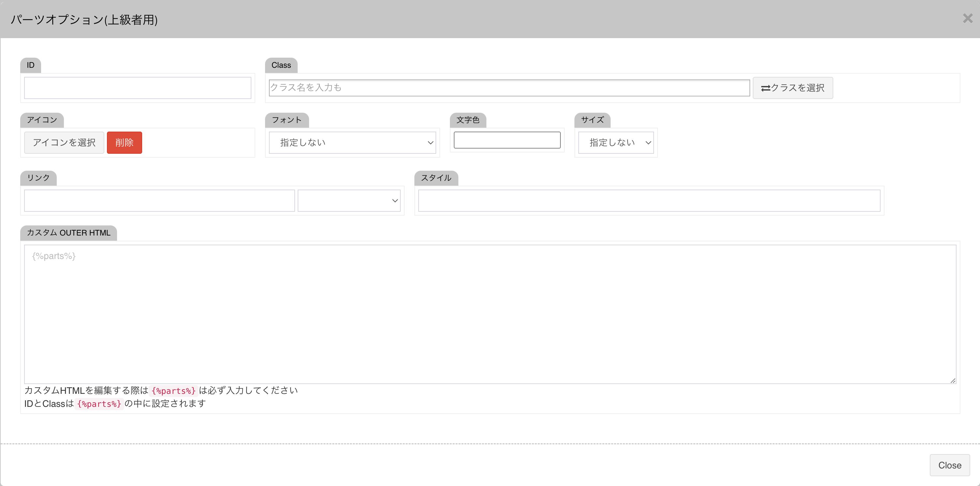The height and width of the screenshot is (486, 980).
Task: Click the パーツオプション(上級者用) title
Action: pos(84,19)
